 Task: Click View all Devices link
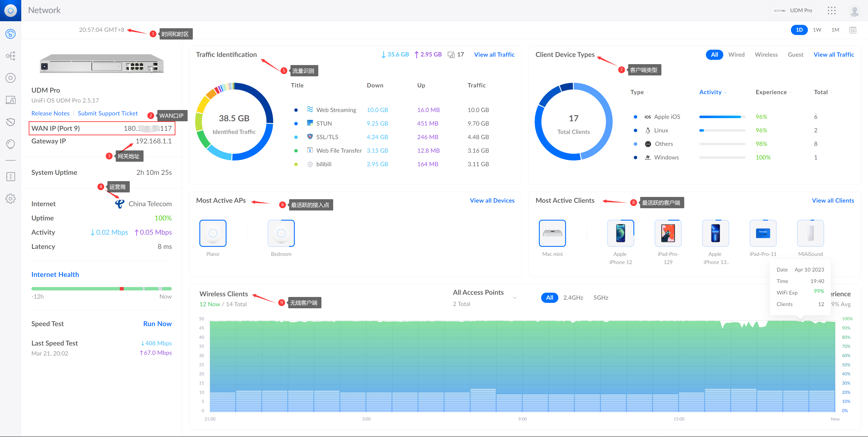[492, 201]
